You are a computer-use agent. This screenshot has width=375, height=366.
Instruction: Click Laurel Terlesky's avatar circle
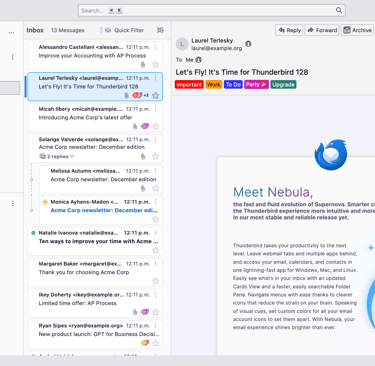[182, 44]
